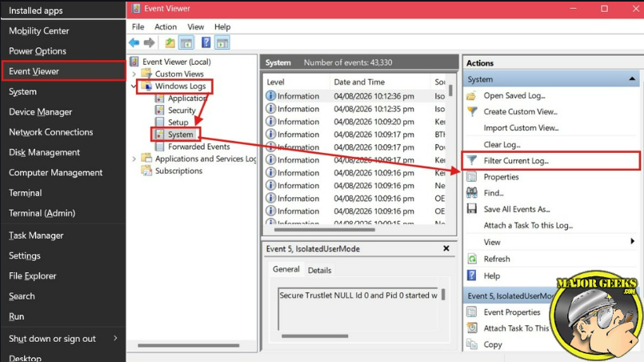Select Clear Log action
This screenshot has height=362, width=644.
(502, 145)
